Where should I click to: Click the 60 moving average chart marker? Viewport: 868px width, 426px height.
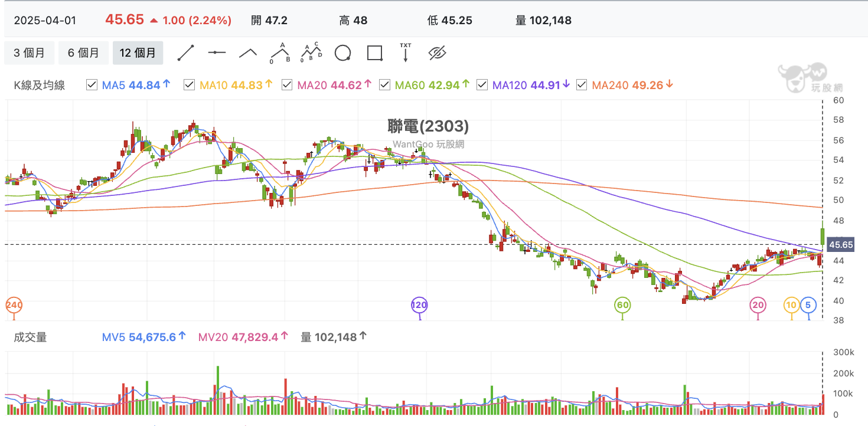tap(622, 305)
